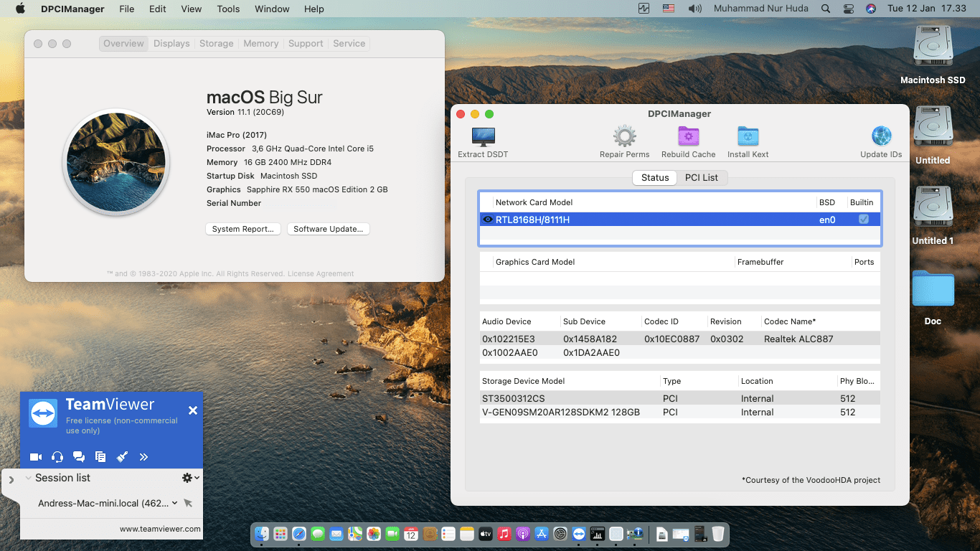Open the TeamViewer chat icon
Viewport: 980px width, 551px height.
tap(78, 456)
